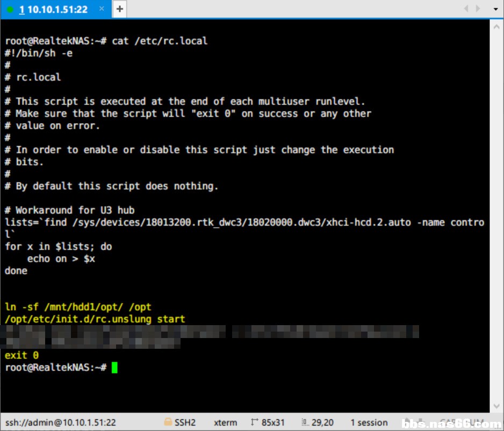Image resolution: width=504 pixels, height=431 pixels.
Task: Open the tab list dropdown arrow
Action: [x=495, y=9]
